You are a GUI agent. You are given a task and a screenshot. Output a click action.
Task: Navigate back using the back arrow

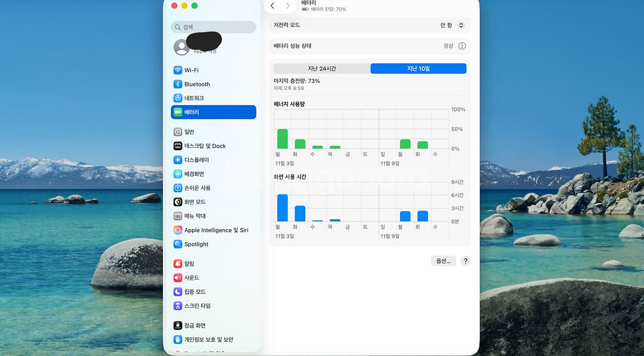pos(273,6)
